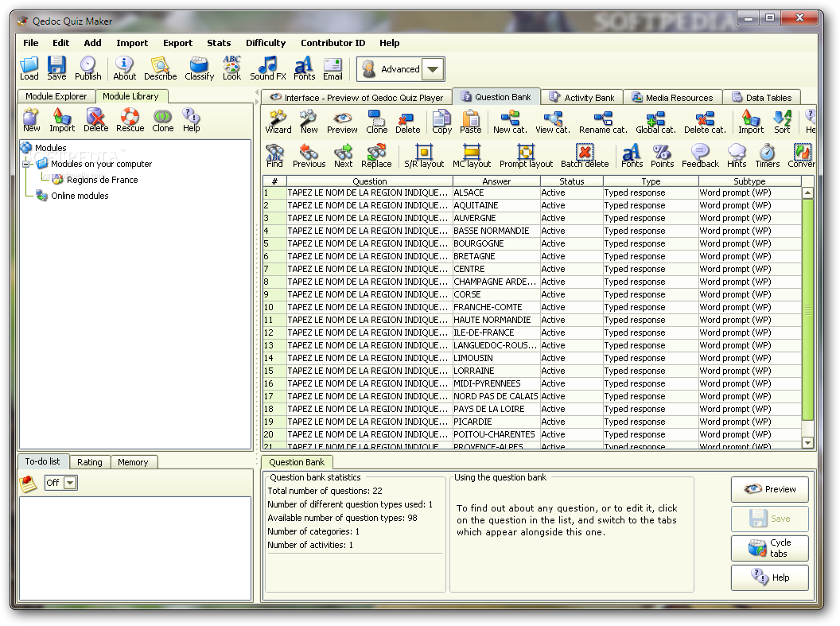Launch the question Wizard icon

click(278, 122)
